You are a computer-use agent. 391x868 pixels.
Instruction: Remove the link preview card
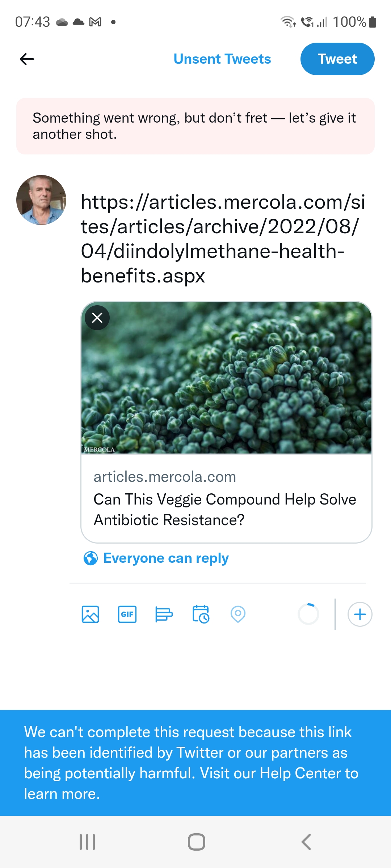[x=97, y=318]
